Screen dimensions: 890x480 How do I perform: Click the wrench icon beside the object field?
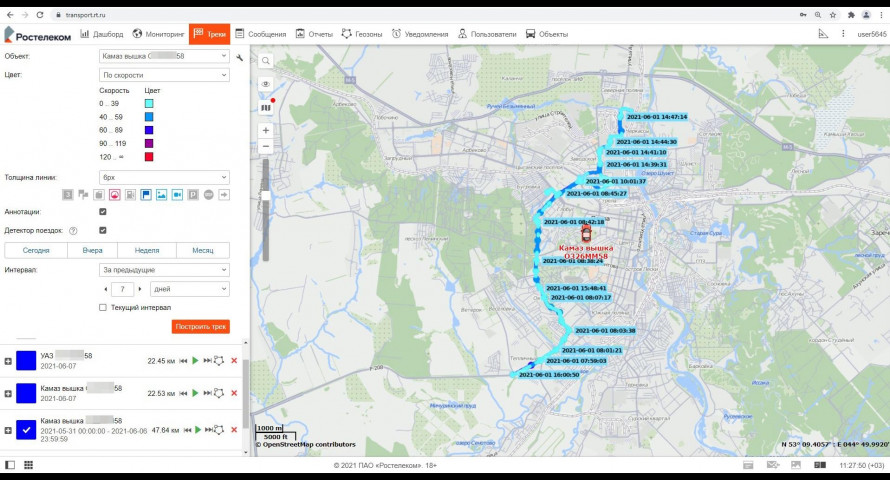[240, 57]
